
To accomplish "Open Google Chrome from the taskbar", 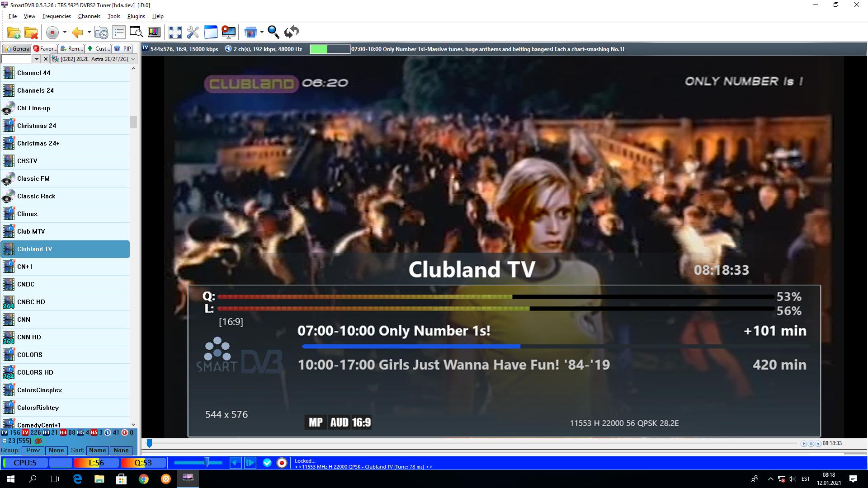I will click(x=144, y=479).
